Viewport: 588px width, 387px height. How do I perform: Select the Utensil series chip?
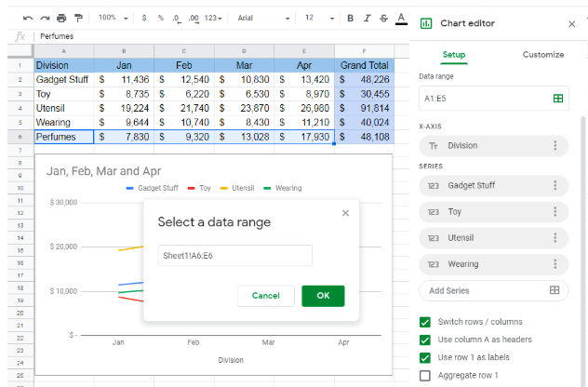tap(493, 238)
